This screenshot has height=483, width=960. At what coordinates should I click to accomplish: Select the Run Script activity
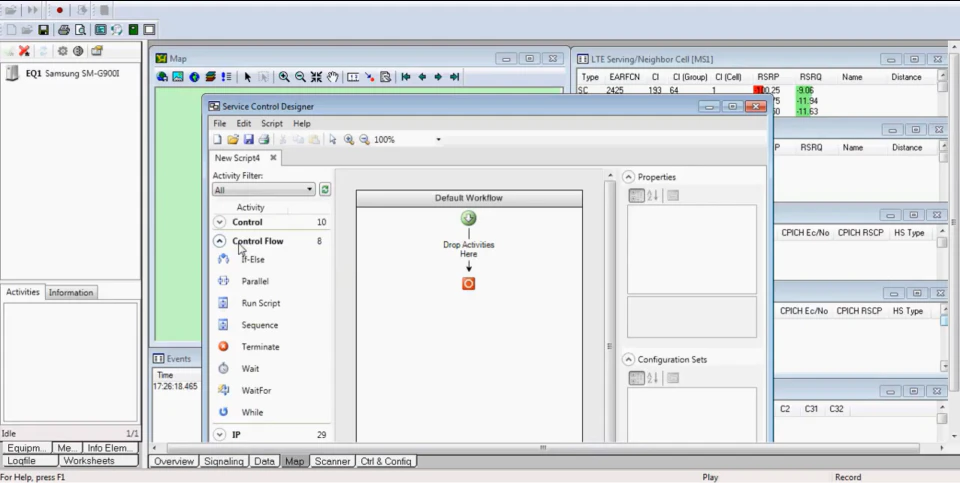261,303
